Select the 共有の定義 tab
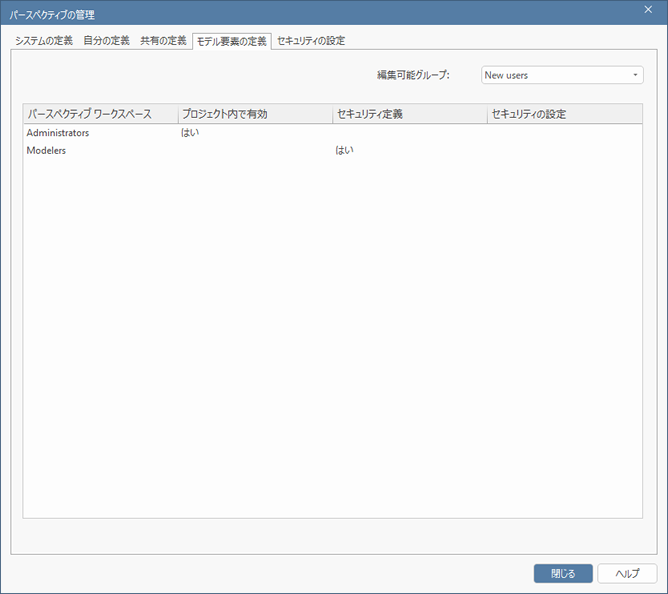This screenshot has height=594, width=668. click(x=163, y=41)
